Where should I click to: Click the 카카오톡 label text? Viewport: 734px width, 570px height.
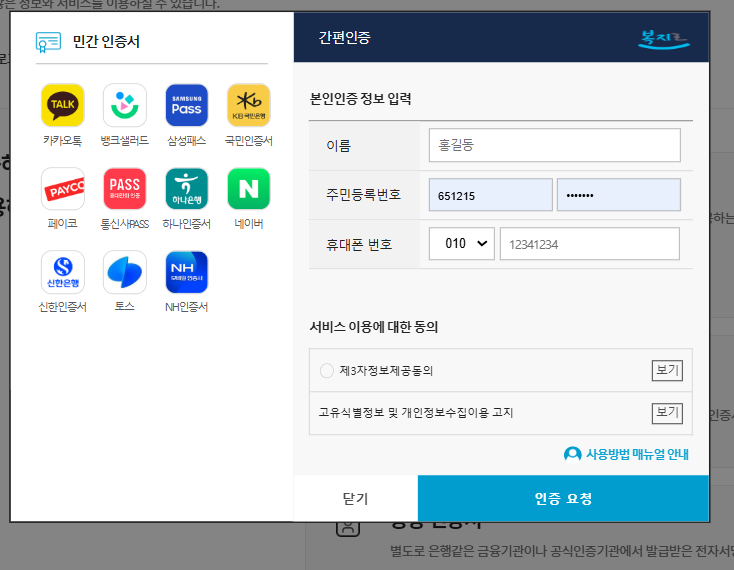(62, 140)
